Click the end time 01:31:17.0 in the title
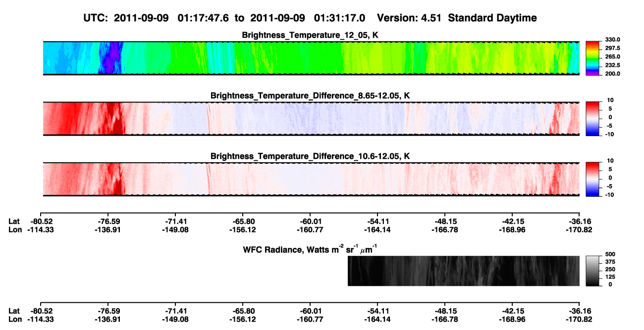Screen dimensions: 644x330 (338, 18)
